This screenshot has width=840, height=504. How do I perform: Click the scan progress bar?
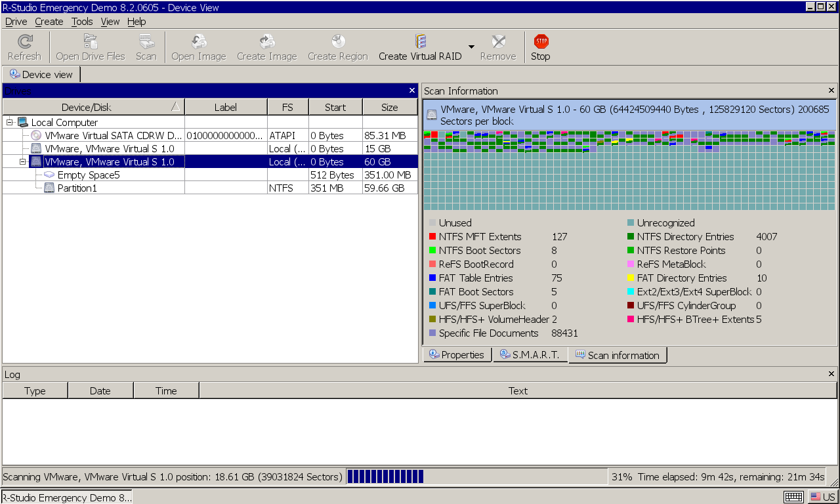(476, 476)
